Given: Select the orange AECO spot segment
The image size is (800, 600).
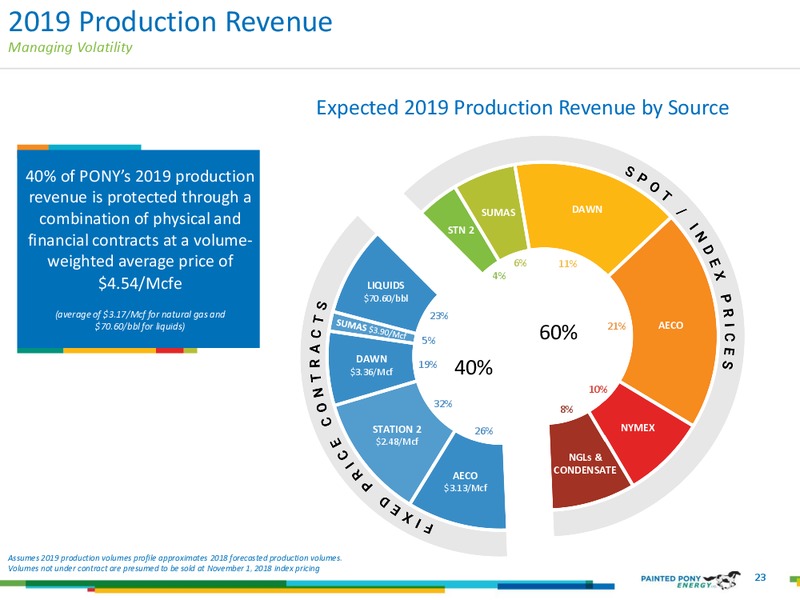Looking at the screenshot, I should [x=670, y=325].
